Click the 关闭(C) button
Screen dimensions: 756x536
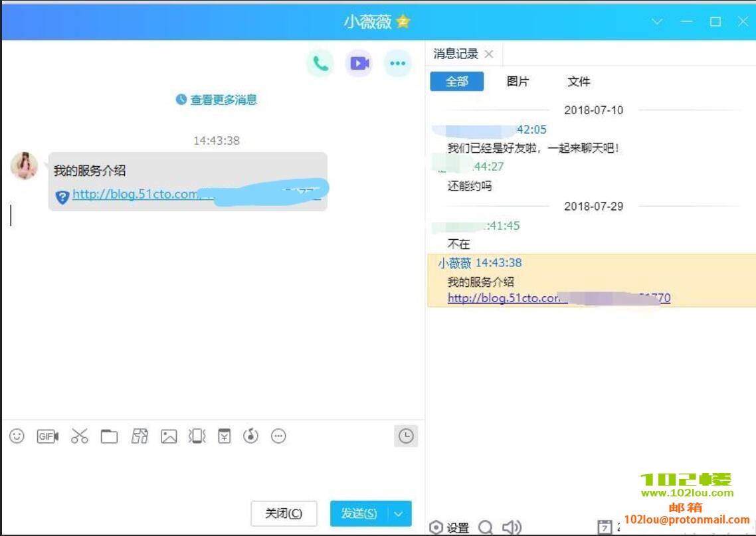tap(284, 513)
